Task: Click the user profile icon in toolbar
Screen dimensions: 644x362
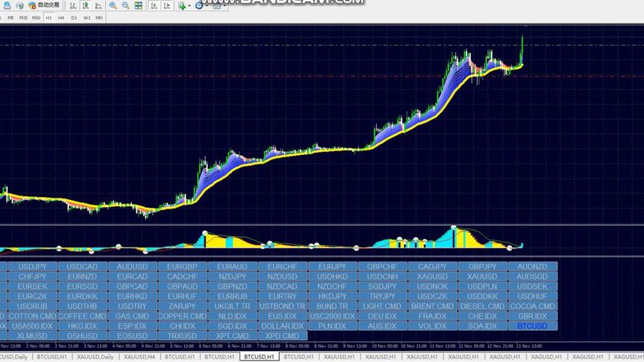Action: tap(7, 5)
